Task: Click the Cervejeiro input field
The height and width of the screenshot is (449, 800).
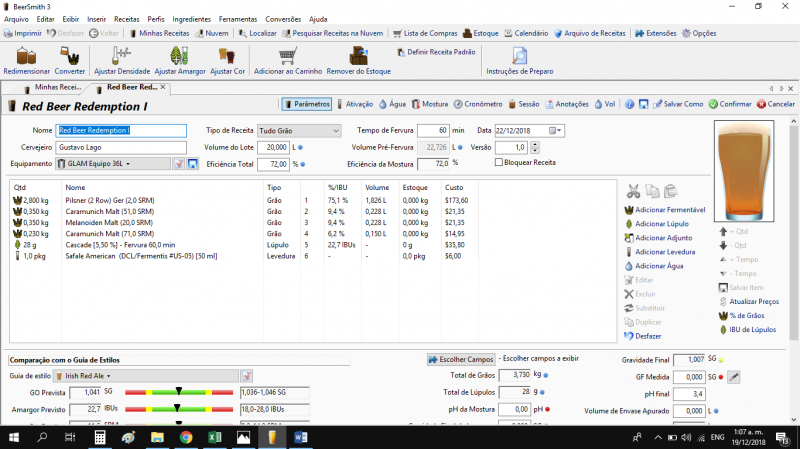Action: (x=121, y=147)
